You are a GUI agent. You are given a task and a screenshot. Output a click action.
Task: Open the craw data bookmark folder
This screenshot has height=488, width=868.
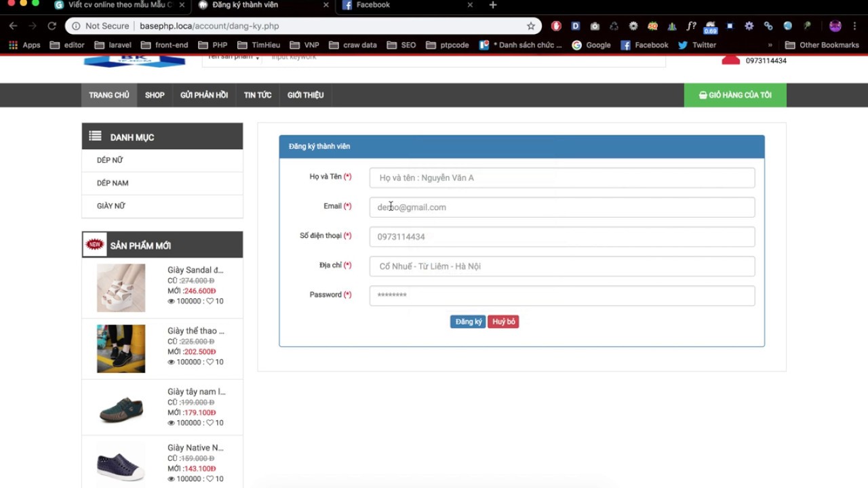353,45
